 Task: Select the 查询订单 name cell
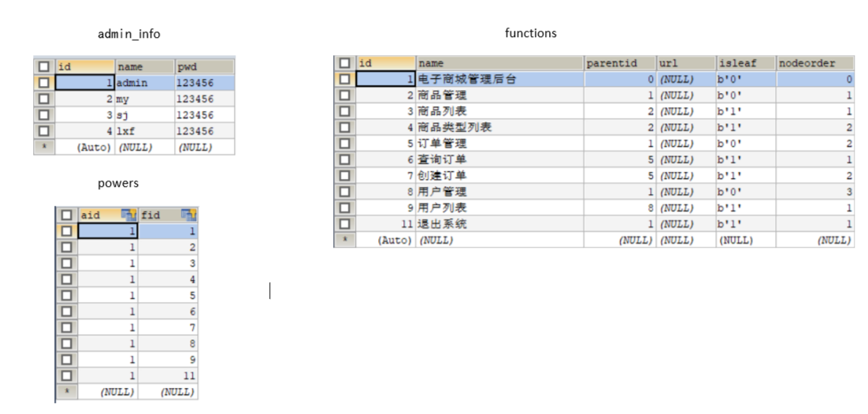tap(500, 159)
